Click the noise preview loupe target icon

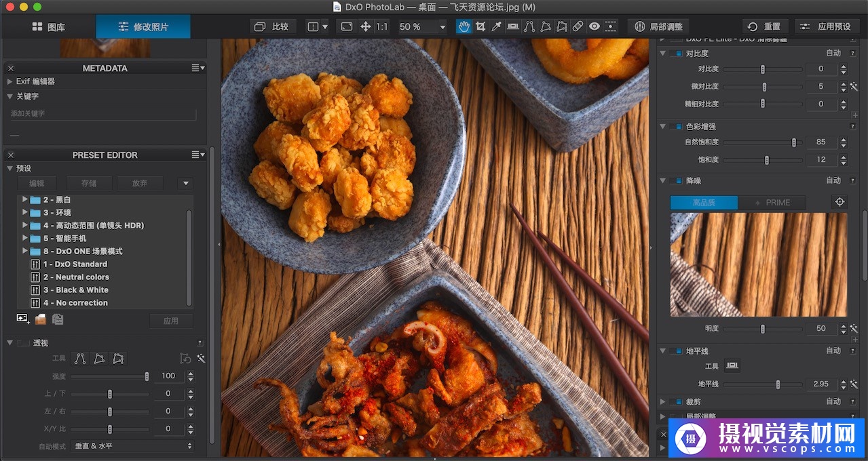(839, 202)
